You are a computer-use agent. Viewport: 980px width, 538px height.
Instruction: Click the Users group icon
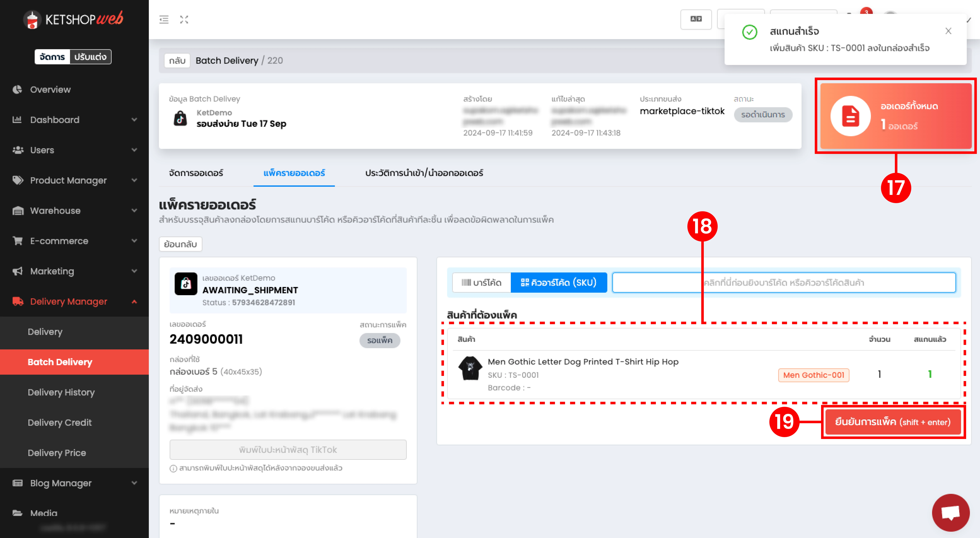18,150
